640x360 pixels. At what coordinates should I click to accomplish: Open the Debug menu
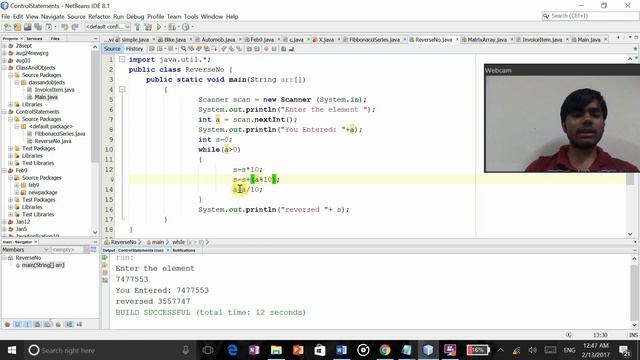point(135,16)
